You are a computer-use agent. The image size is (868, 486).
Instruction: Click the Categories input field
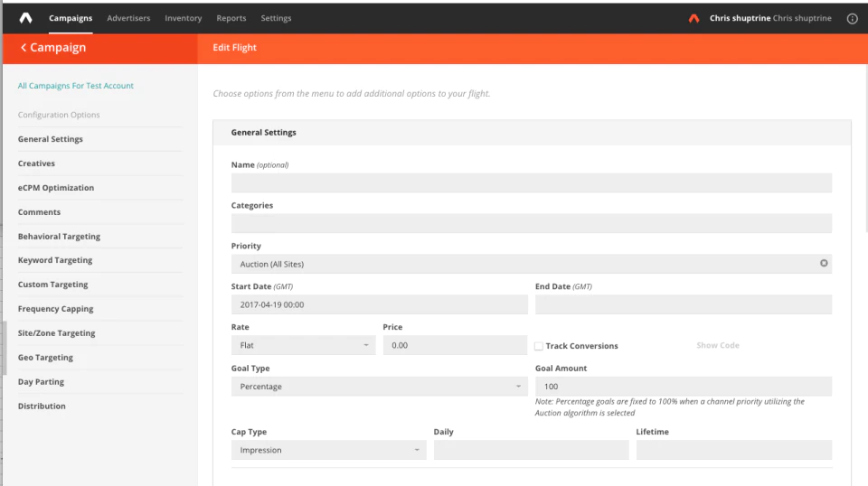click(x=532, y=223)
